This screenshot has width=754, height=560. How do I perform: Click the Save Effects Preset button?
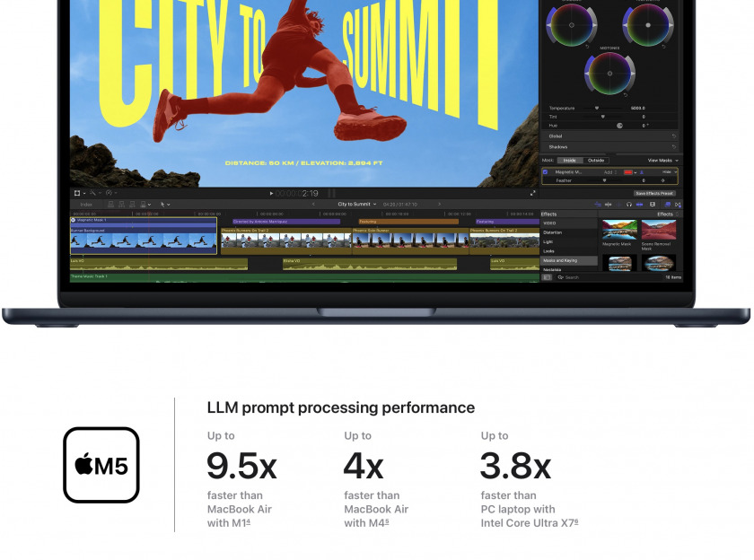(654, 193)
